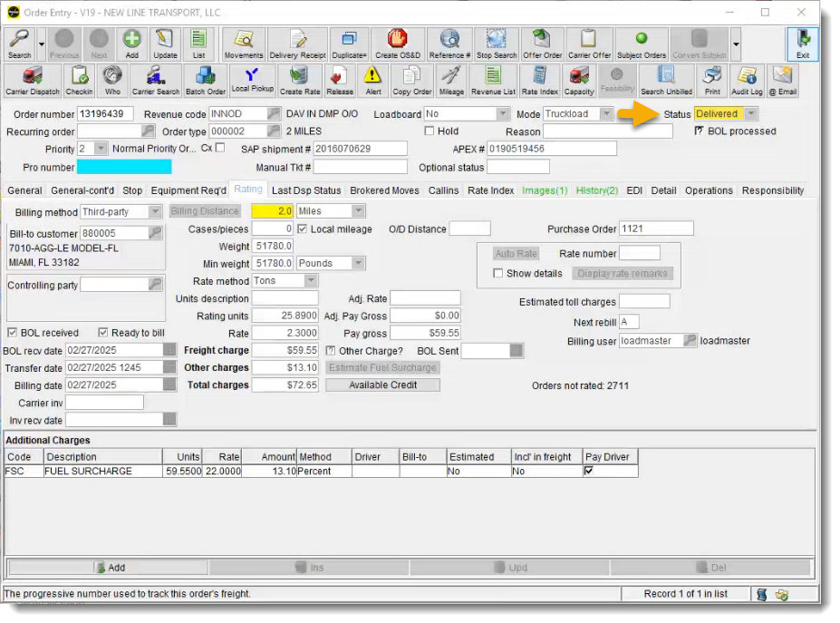Click the Create Rate icon

click(300, 81)
